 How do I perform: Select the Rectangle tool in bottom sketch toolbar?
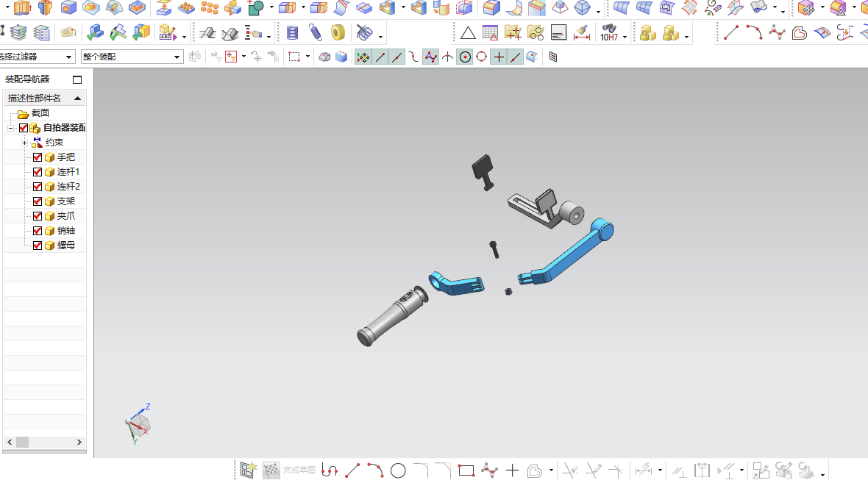[466, 470]
